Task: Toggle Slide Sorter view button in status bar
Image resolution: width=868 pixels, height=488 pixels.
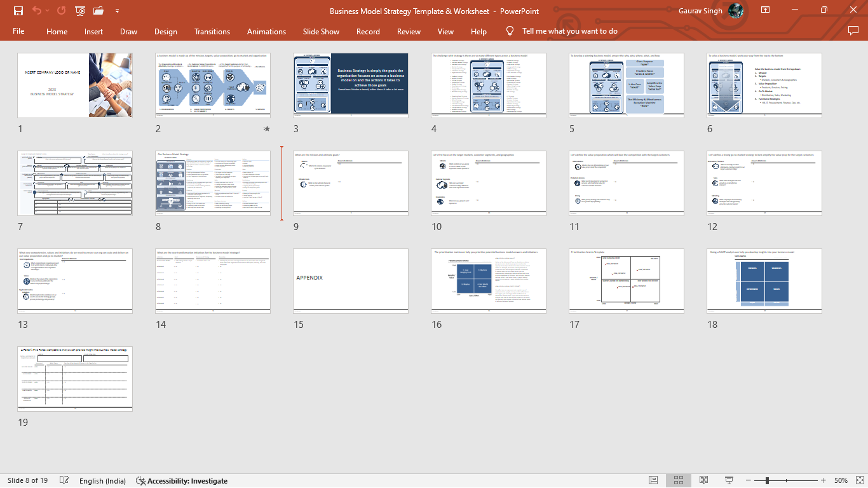Action: coord(678,480)
